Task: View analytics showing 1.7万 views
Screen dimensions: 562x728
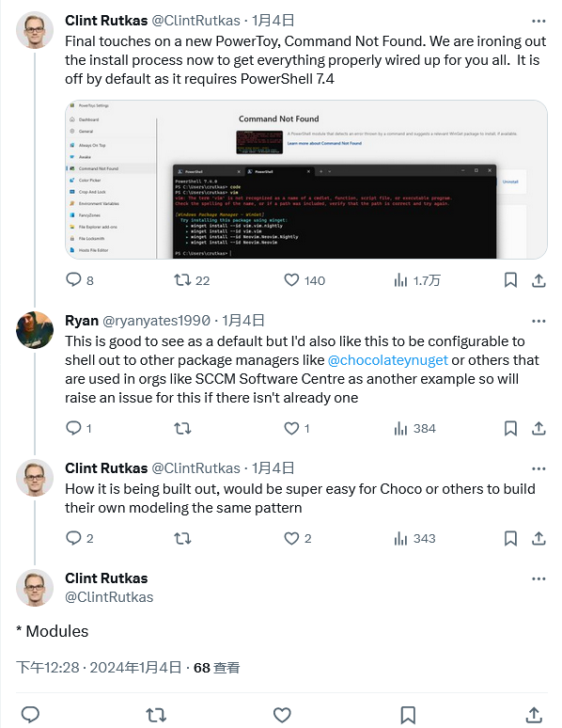Action: 416,280
